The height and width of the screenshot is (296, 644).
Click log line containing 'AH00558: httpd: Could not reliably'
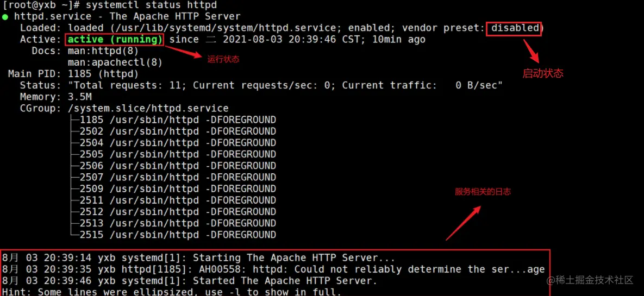pos(273,270)
